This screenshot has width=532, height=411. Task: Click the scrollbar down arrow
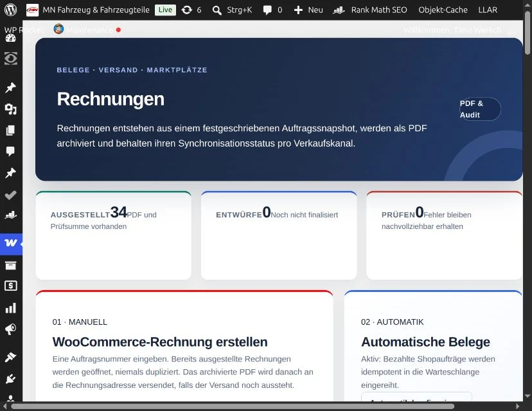pos(528,396)
